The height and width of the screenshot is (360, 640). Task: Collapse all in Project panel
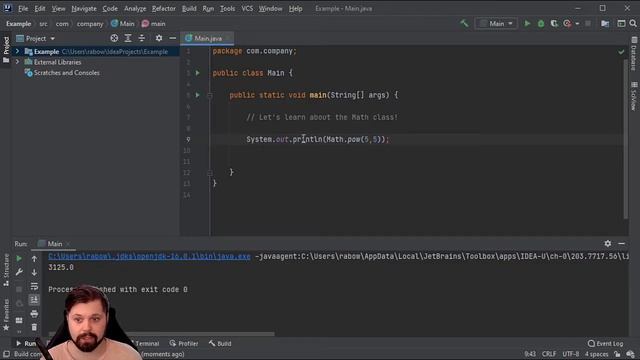click(142, 38)
